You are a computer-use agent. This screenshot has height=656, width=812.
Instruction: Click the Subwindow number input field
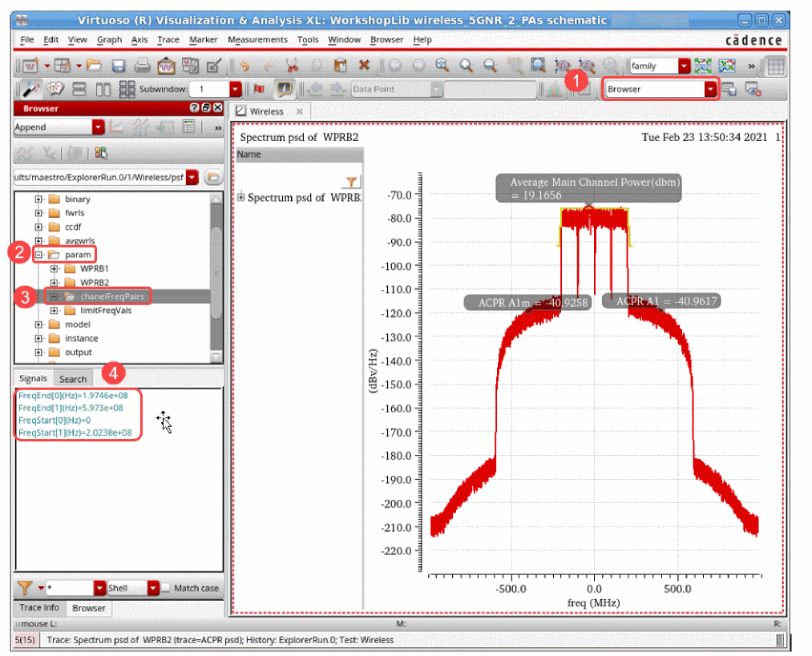(x=209, y=90)
